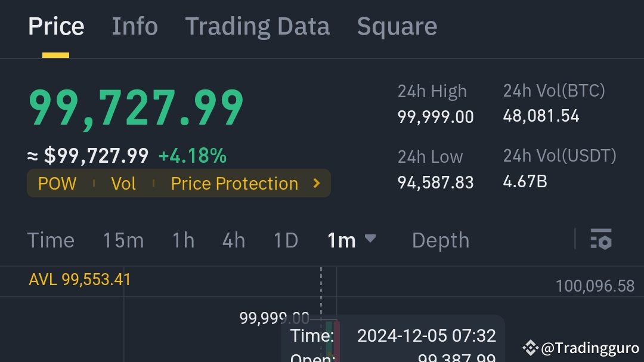Tap the Vol tag
644x362 pixels.
[123, 184]
